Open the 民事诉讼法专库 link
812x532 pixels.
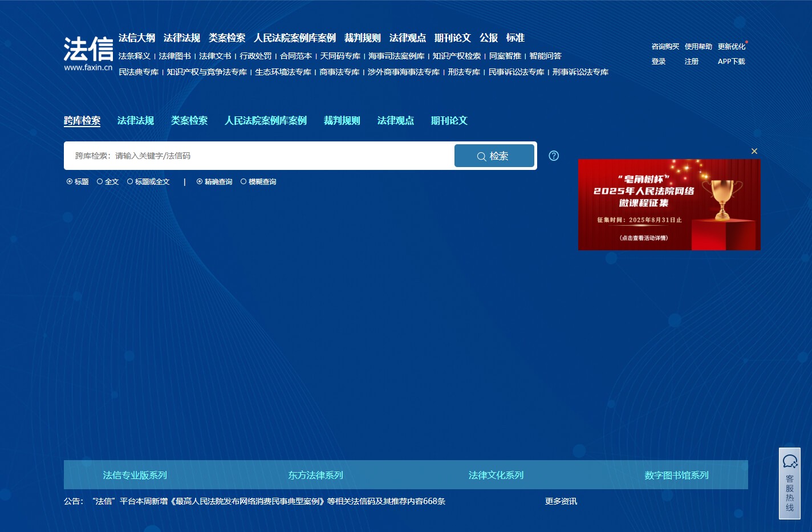517,72
